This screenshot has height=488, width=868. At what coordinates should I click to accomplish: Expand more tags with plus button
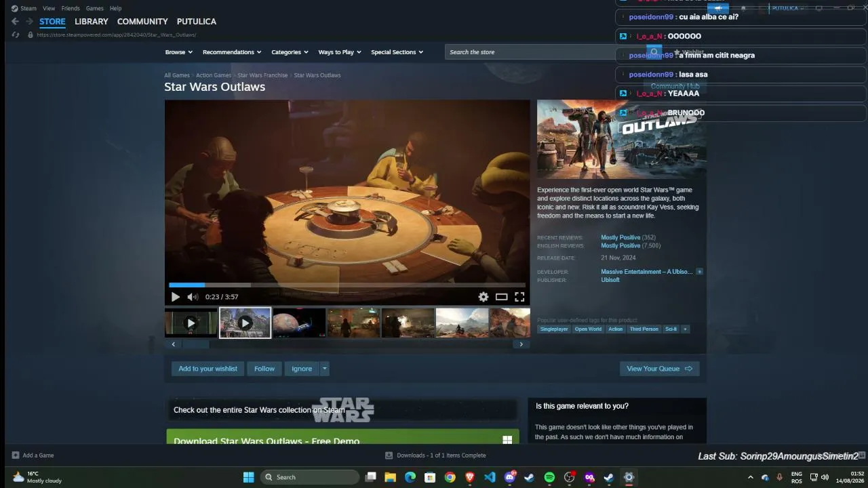click(685, 329)
